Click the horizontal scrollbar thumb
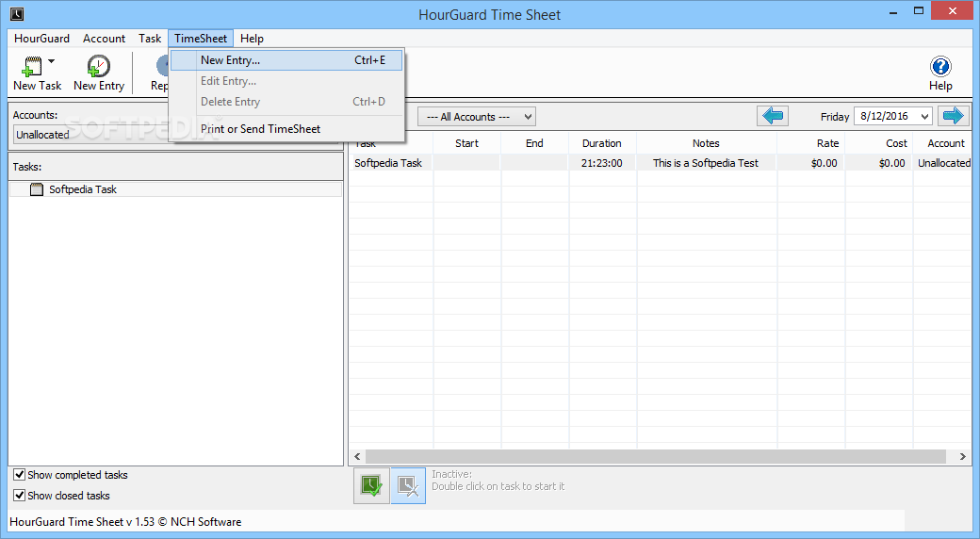 coord(656,456)
